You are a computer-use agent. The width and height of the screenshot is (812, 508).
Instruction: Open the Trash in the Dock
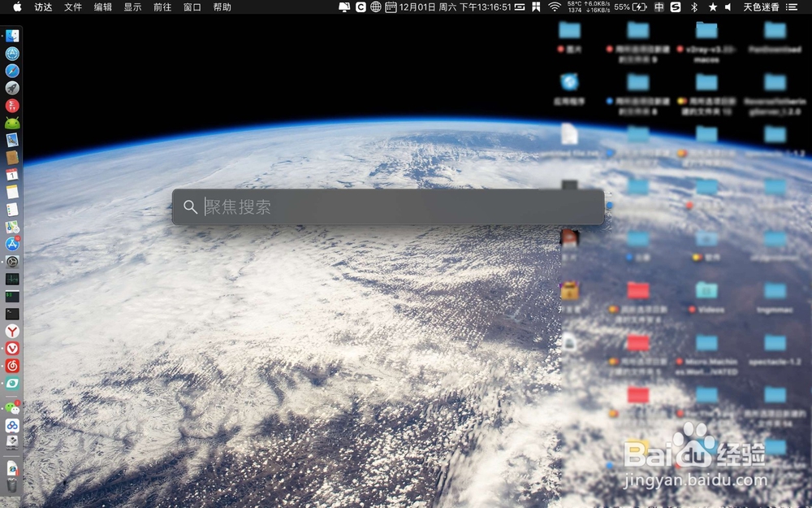(12, 485)
